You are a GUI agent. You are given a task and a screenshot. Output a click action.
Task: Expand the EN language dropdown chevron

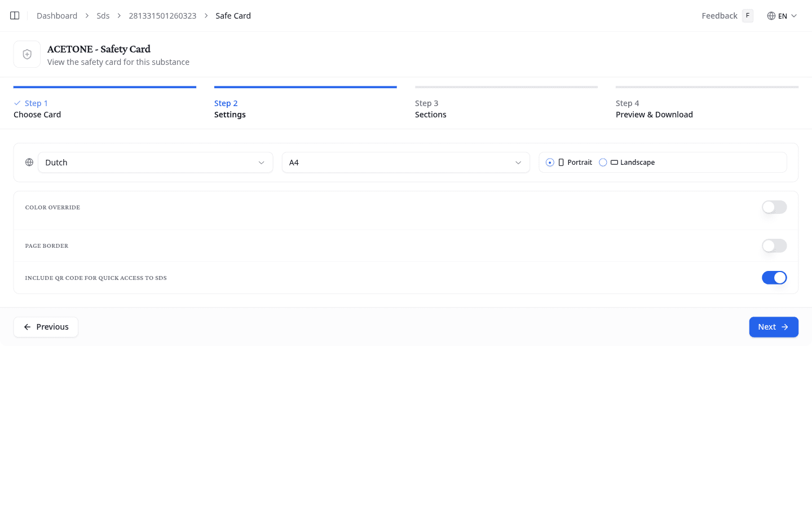(x=794, y=16)
